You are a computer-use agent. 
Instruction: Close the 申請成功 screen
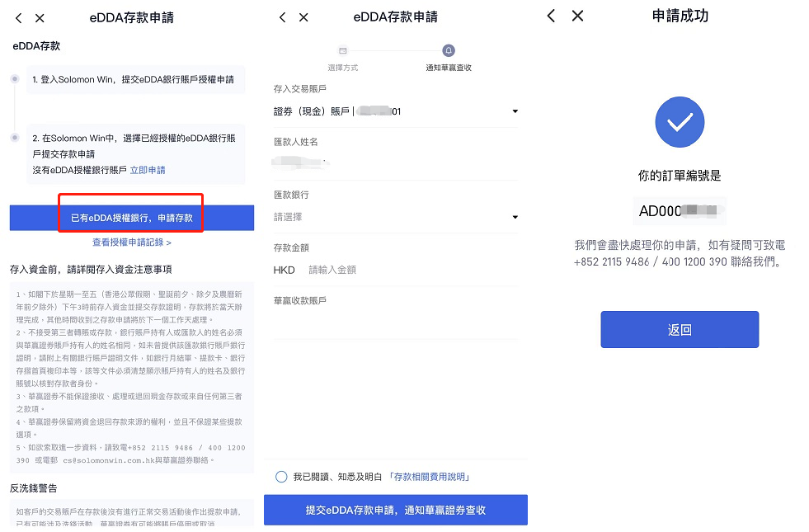point(578,16)
